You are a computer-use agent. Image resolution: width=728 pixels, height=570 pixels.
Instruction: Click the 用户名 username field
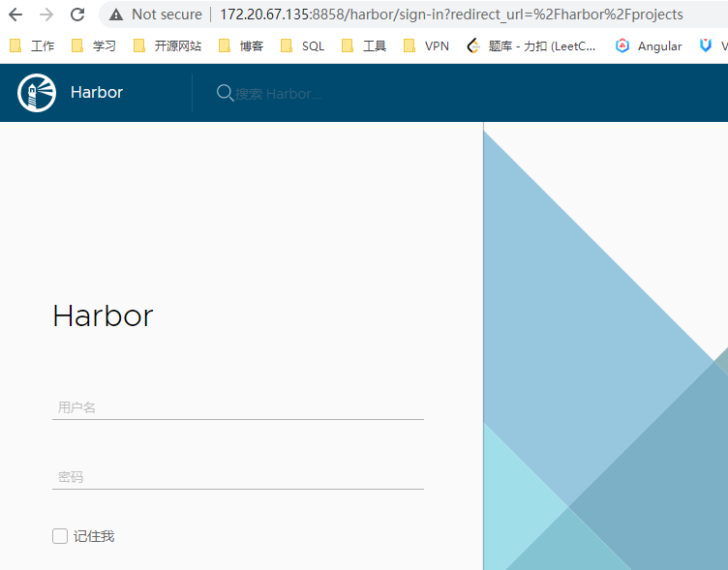click(x=238, y=407)
